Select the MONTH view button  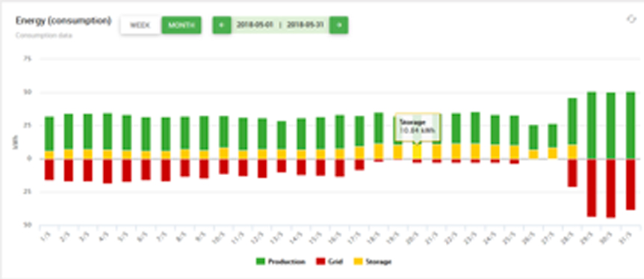(181, 25)
